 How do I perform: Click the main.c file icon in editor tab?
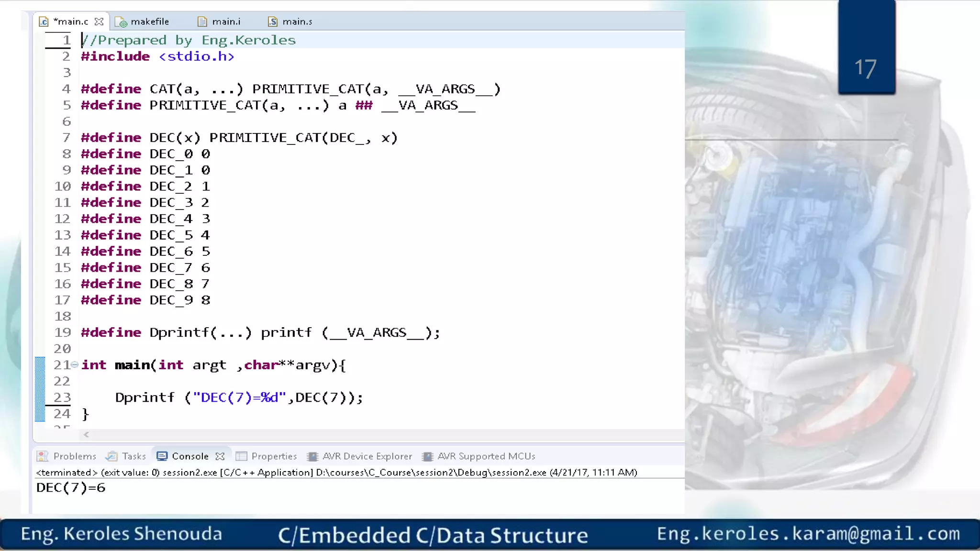[x=44, y=22]
